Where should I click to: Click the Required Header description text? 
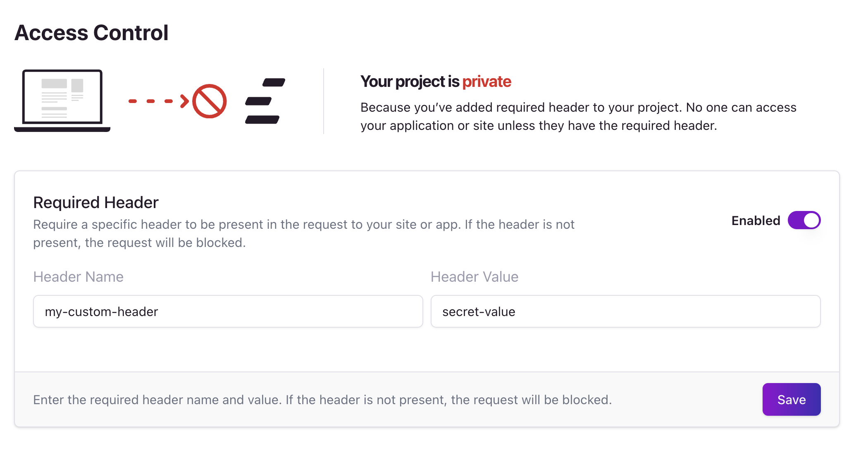(304, 233)
